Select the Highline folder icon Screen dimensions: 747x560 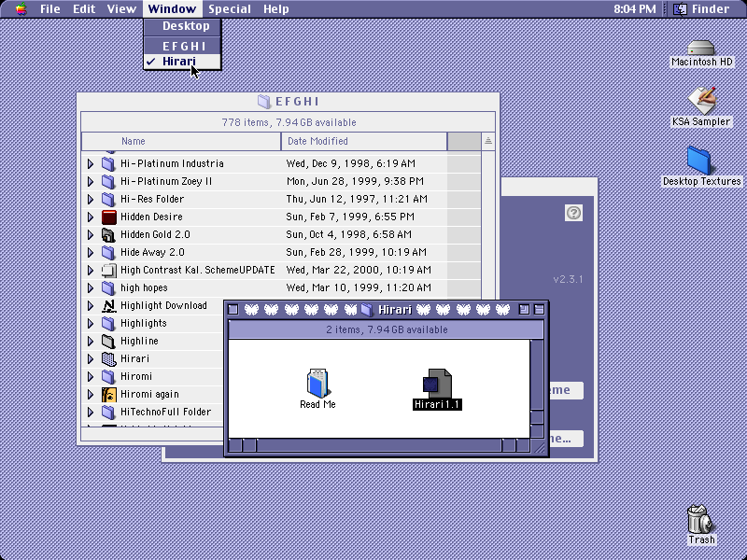[x=108, y=341]
